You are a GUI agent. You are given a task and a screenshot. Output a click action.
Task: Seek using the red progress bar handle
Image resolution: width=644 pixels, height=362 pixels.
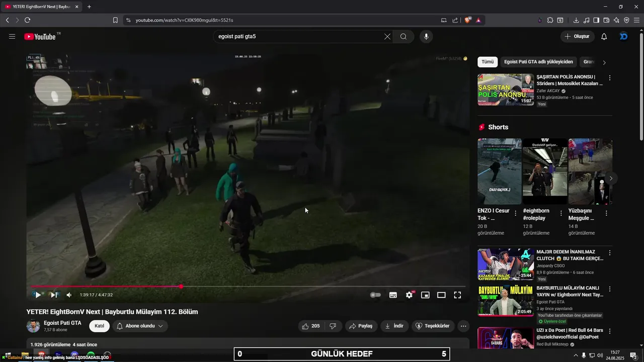click(181, 287)
